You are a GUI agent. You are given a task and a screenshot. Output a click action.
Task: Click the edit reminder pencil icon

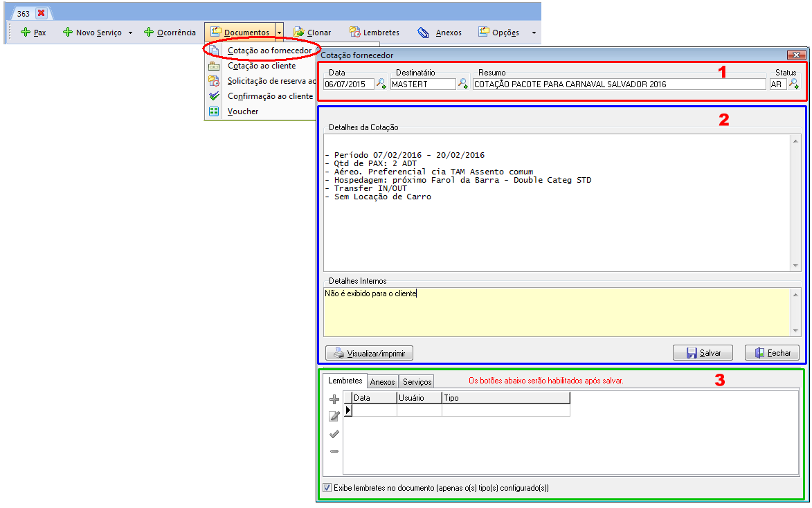pos(334,417)
